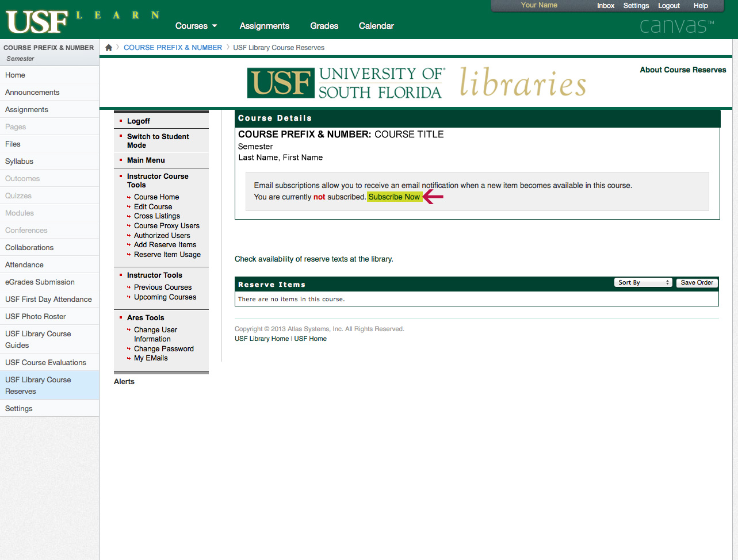
Task: Click Instructor Tools heading
Action: 155,275
